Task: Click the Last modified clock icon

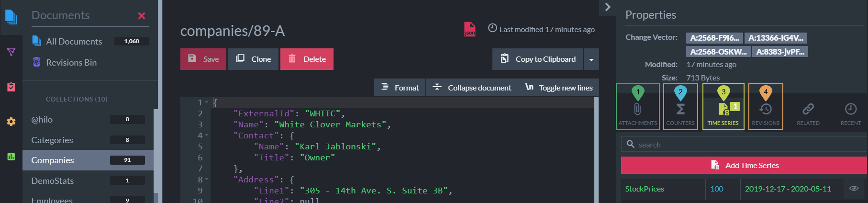Action: tap(492, 28)
